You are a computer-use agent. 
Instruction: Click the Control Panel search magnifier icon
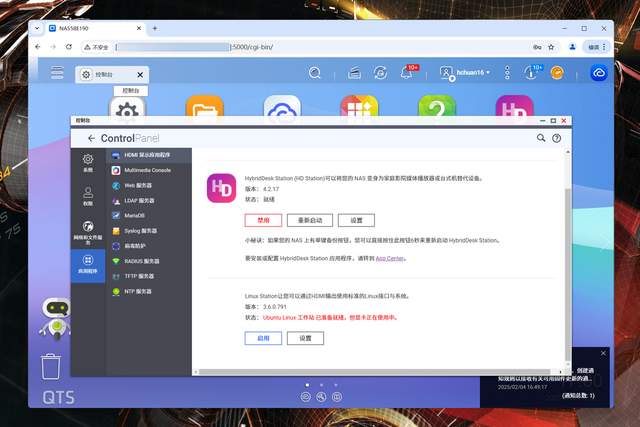point(541,138)
